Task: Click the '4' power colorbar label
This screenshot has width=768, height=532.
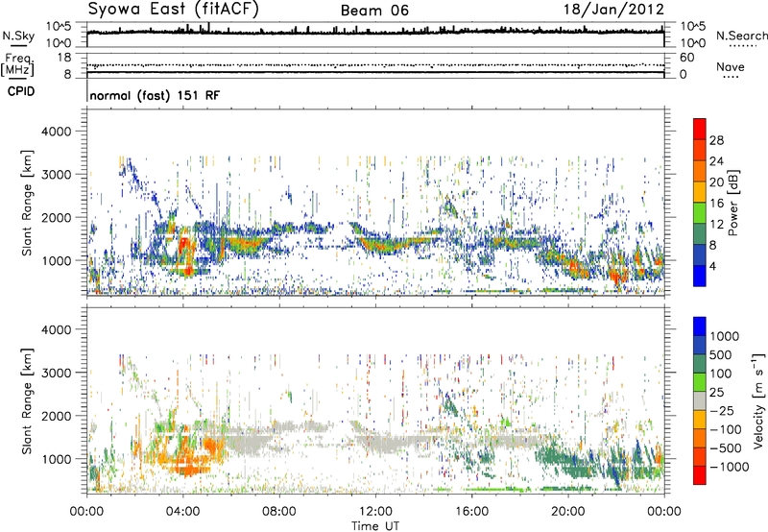Action: click(x=712, y=266)
